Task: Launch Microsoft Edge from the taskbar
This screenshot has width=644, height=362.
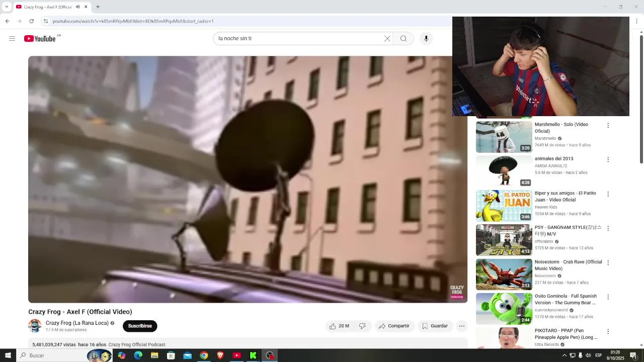Action: coord(138,355)
